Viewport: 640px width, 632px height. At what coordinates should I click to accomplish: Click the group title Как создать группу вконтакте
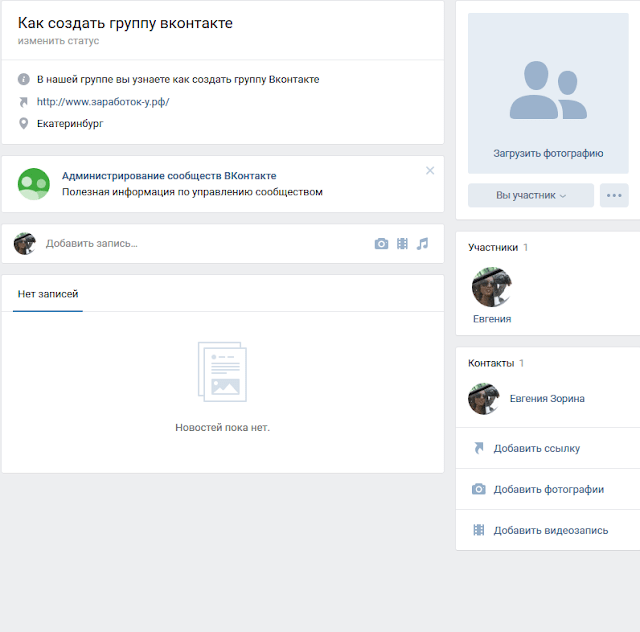coord(125,23)
